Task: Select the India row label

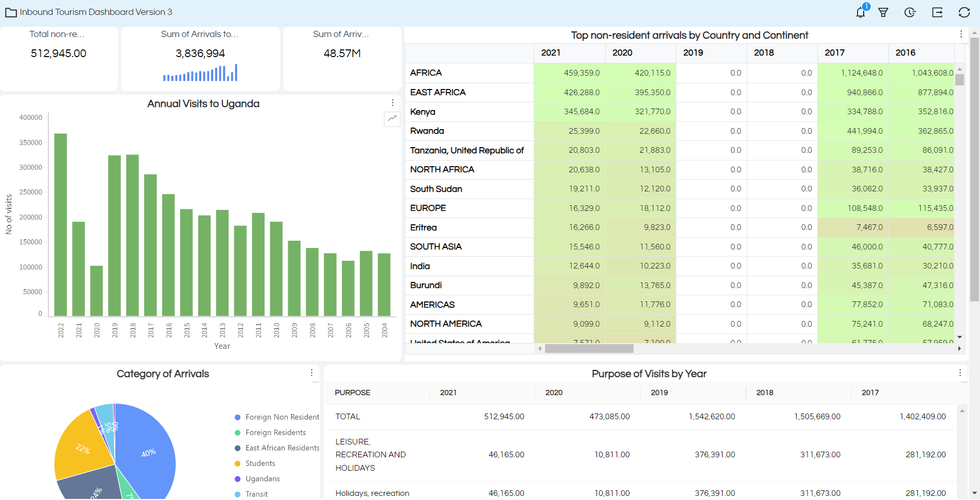Action: (419, 266)
